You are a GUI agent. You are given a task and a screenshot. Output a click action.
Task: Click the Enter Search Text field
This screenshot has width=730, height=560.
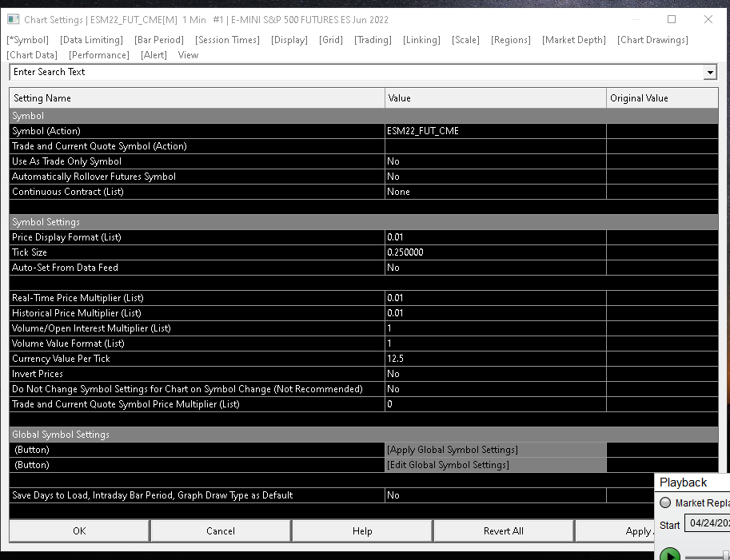point(357,72)
